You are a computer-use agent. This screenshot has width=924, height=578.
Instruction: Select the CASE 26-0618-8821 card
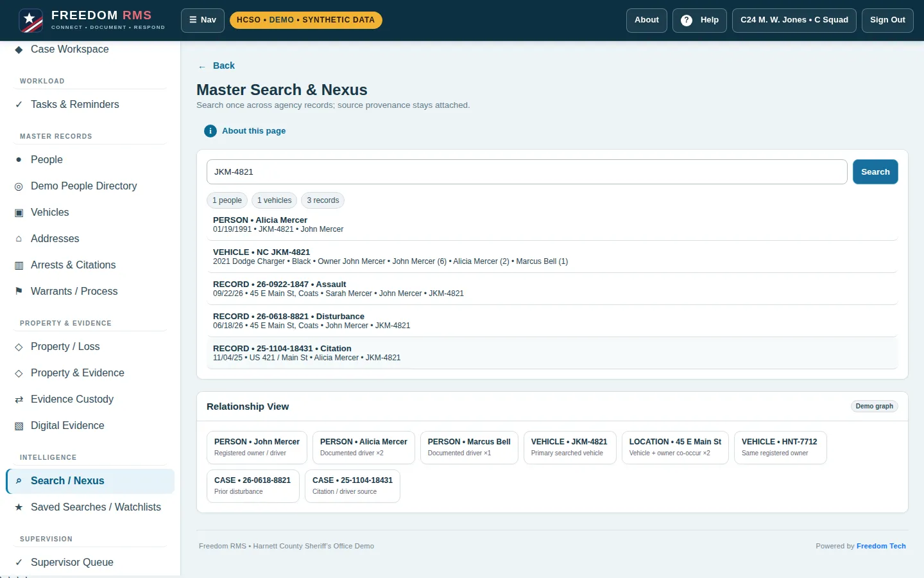[253, 486]
